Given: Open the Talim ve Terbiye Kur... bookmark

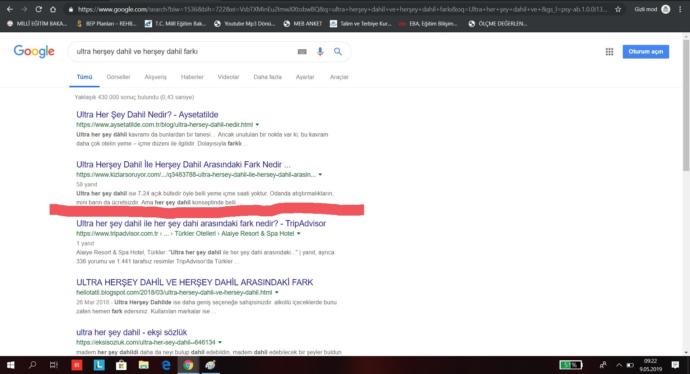Looking at the screenshot, I should tap(361, 24).
